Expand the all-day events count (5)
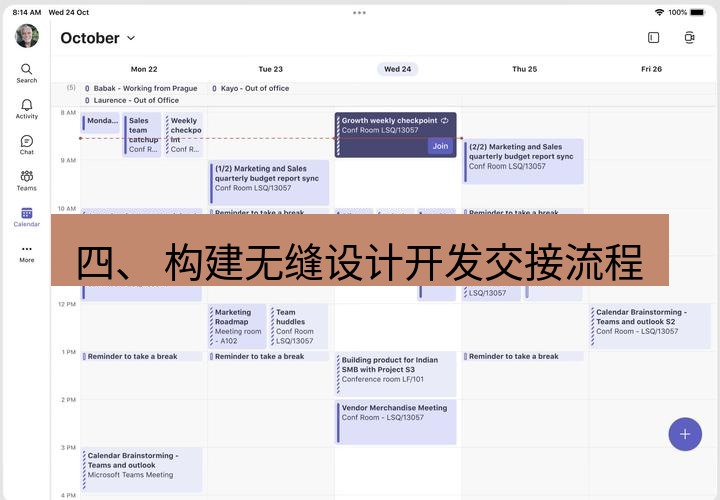720x500 pixels. 71,87
